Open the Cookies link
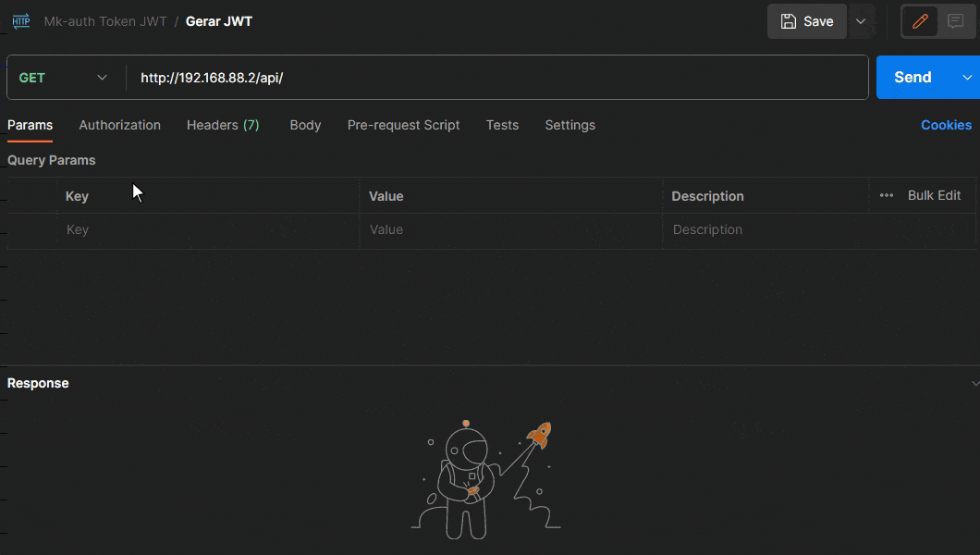The width and height of the screenshot is (980, 555). [946, 125]
